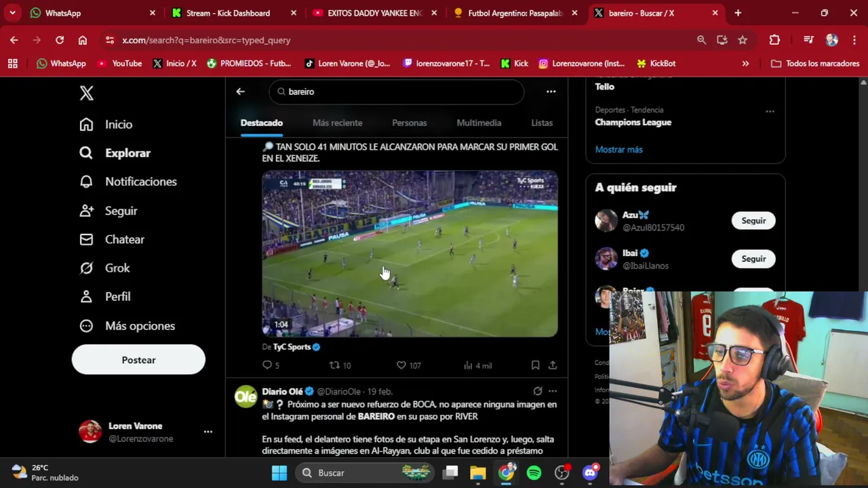Open new browser tab
The height and width of the screenshot is (488, 868).
(738, 13)
